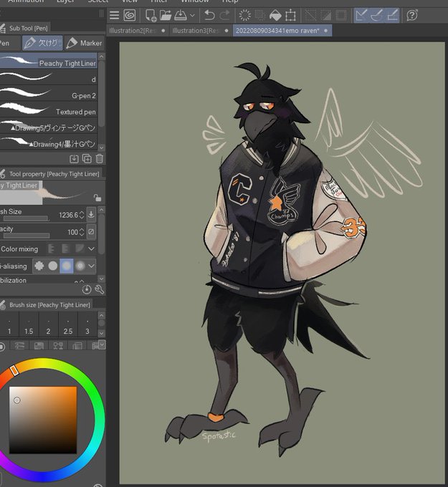Create a new canvas with New icon

pyautogui.click(x=151, y=15)
